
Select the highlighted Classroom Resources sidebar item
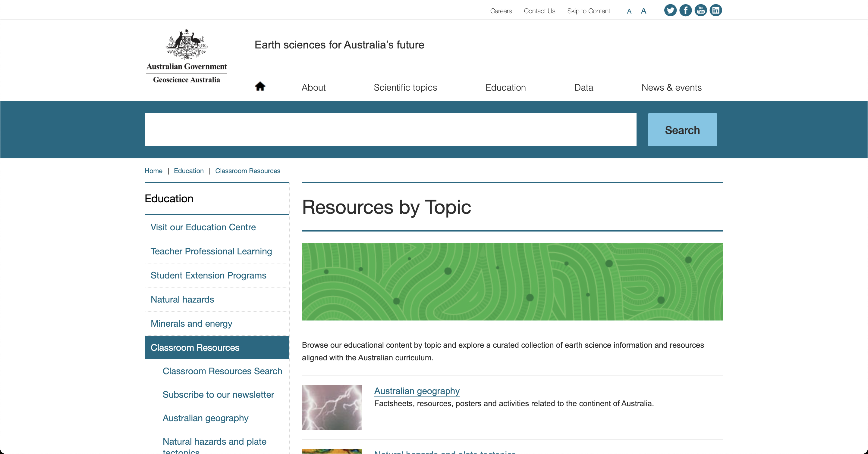tap(217, 348)
